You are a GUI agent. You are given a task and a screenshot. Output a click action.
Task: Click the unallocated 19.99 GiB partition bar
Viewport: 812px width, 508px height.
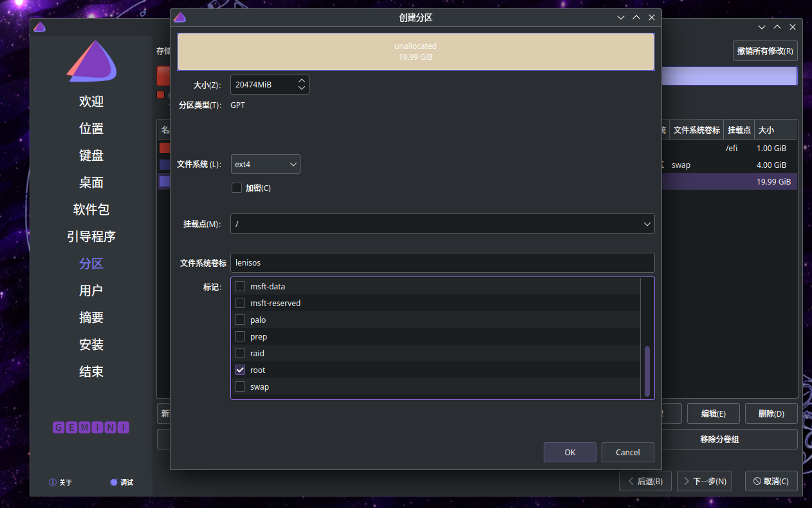click(x=416, y=51)
